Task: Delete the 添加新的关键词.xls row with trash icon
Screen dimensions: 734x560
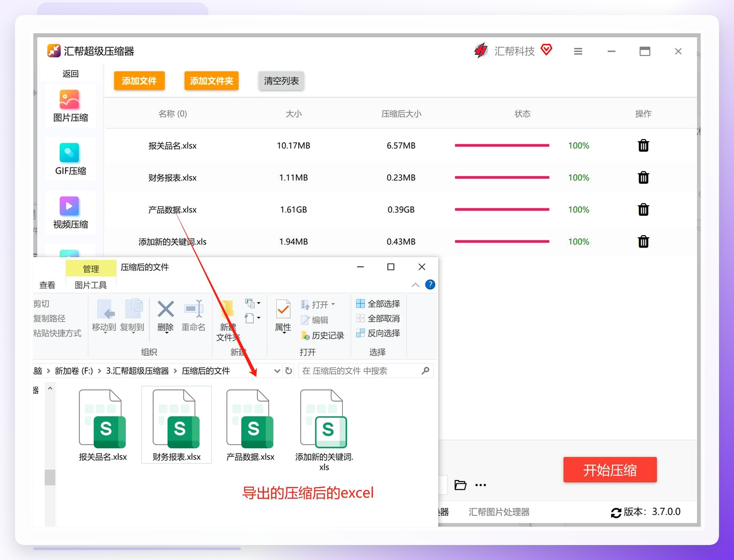Action: click(x=643, y=242)
